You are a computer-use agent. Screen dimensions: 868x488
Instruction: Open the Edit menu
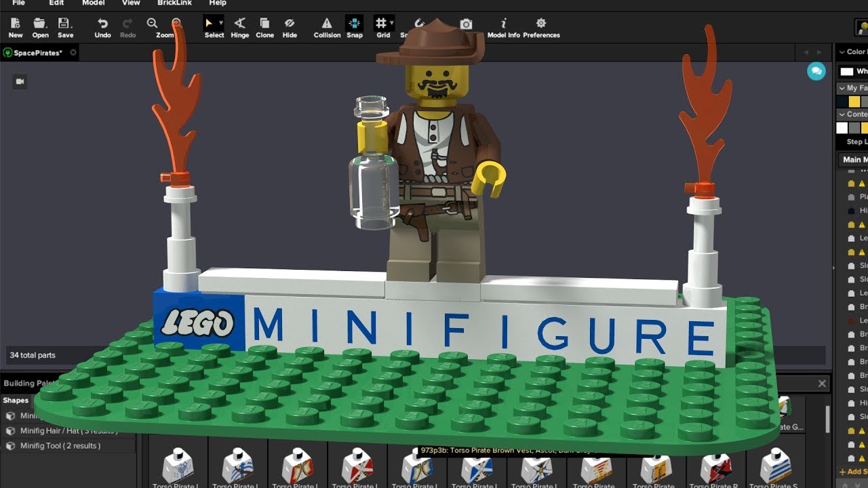point(56,3)
